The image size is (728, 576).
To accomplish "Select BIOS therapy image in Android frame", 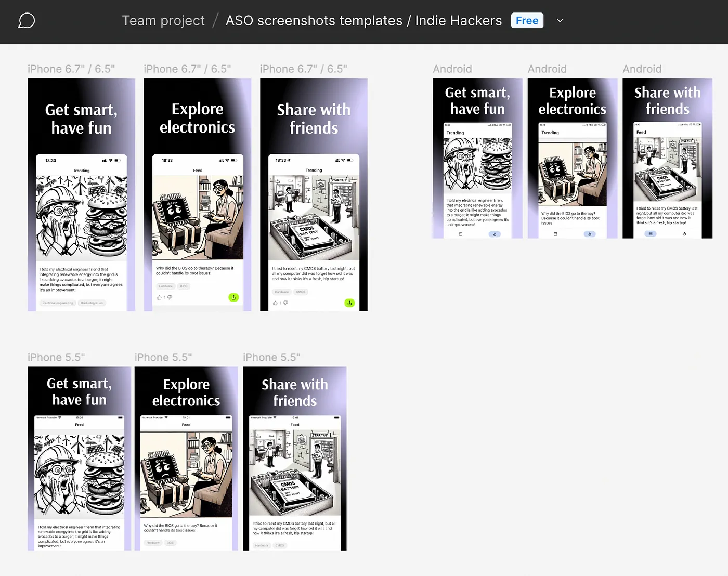I will pyautogui.click(x=573, y=174).
